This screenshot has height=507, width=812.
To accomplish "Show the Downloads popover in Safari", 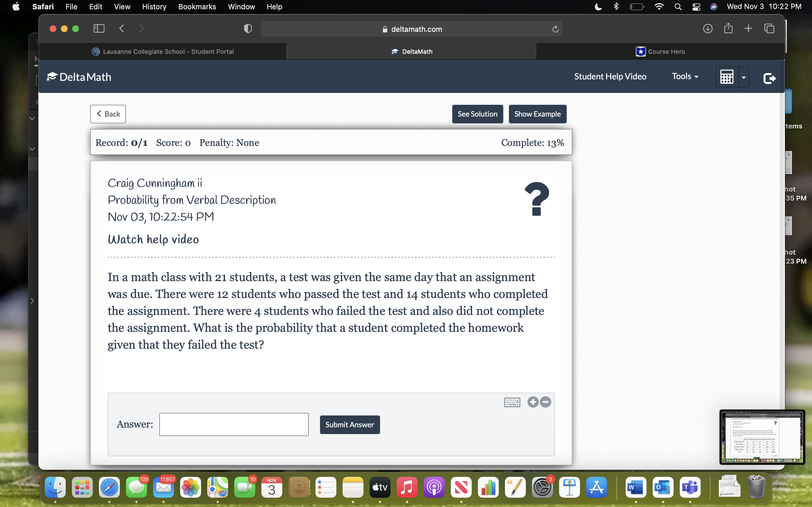I will click(708, 28).
